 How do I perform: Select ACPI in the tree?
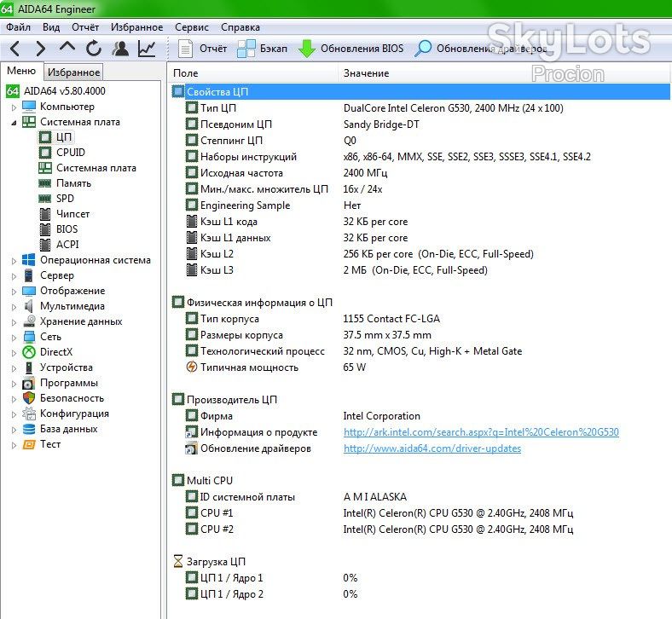point(67,245)
